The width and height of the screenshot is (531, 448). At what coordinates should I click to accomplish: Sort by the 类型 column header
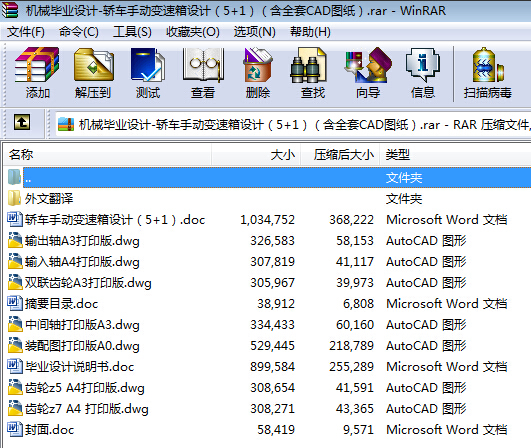[455, 155]
